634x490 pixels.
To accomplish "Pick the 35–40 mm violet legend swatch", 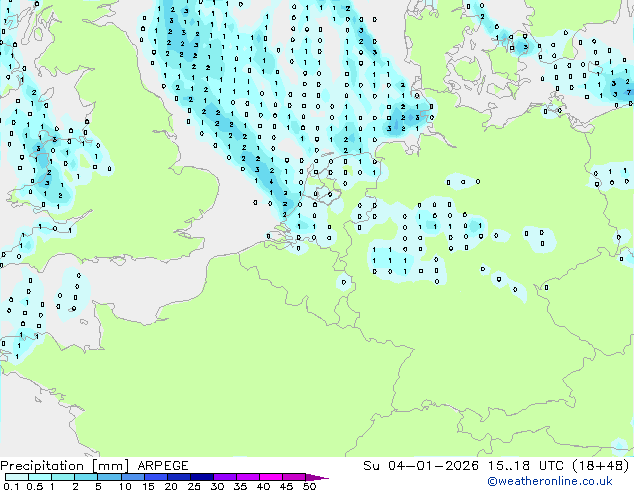I will [x=248, y=477].
